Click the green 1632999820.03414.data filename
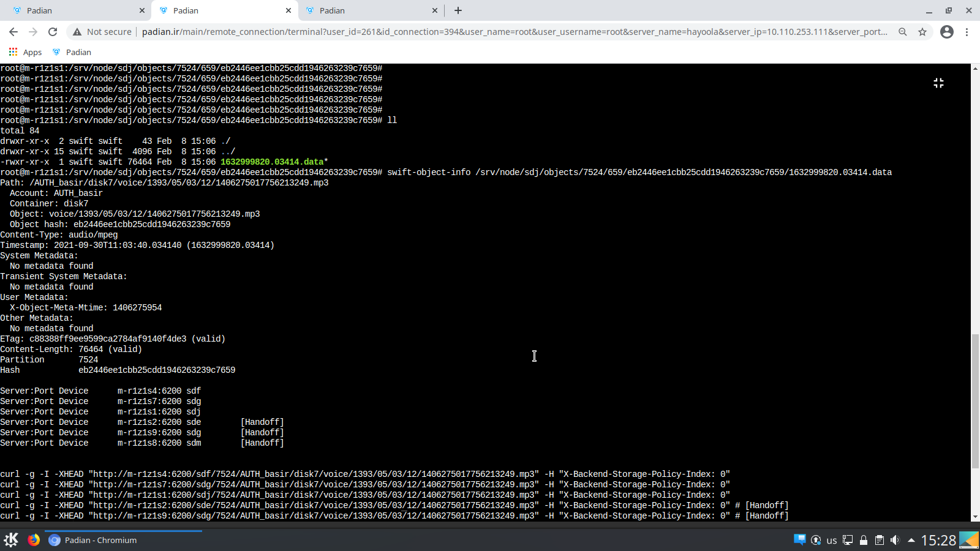The height and width of the screenshot is (551, 980). tap(272, 162)
